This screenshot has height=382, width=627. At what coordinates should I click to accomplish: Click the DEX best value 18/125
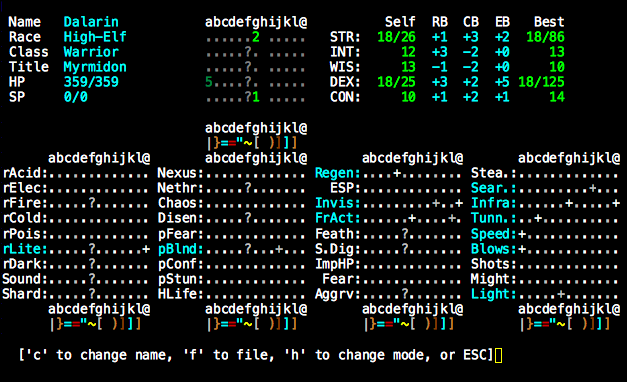click(x=541, y=82)
